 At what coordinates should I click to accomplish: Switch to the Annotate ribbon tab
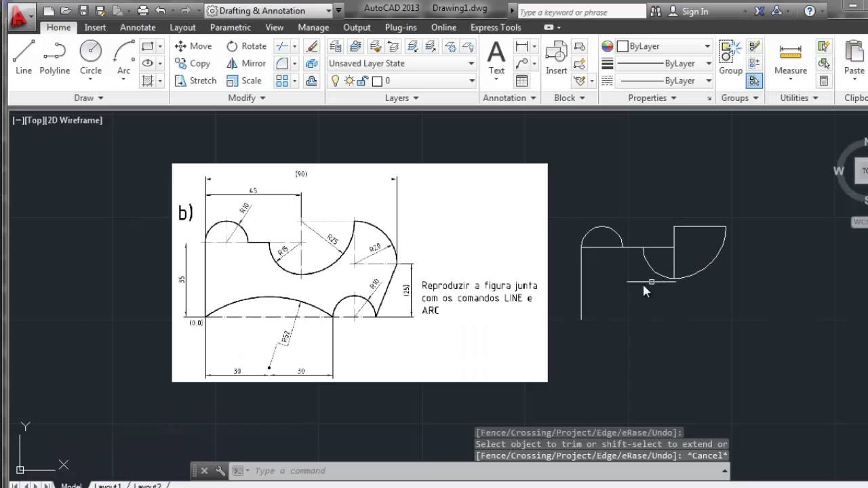(138, 27)
